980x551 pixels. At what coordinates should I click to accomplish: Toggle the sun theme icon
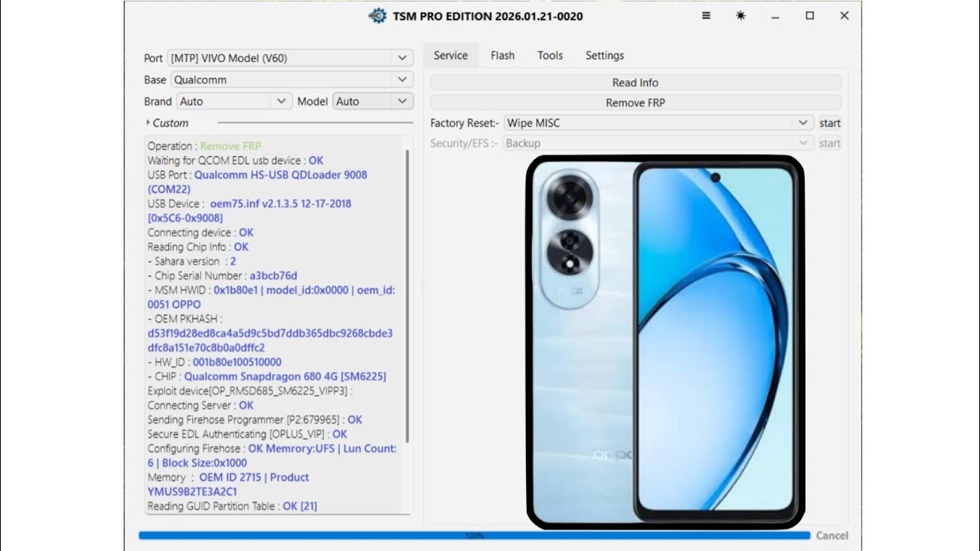740,15
